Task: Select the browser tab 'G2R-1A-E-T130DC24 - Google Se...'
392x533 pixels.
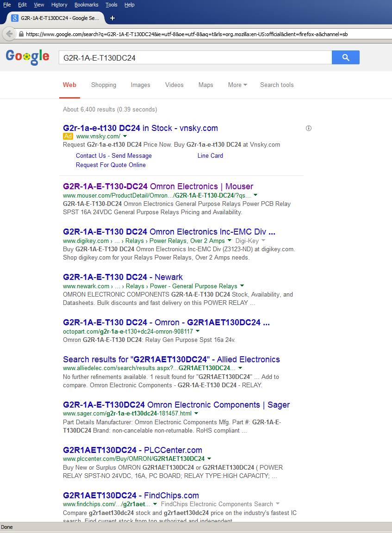Action: (x=56, y=18)
